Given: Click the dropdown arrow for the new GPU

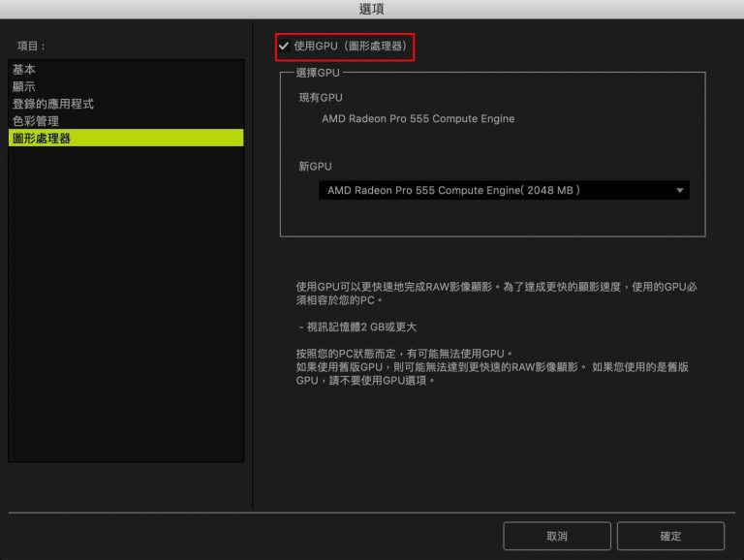Looking at the screenshot, I should pos(680,191).
